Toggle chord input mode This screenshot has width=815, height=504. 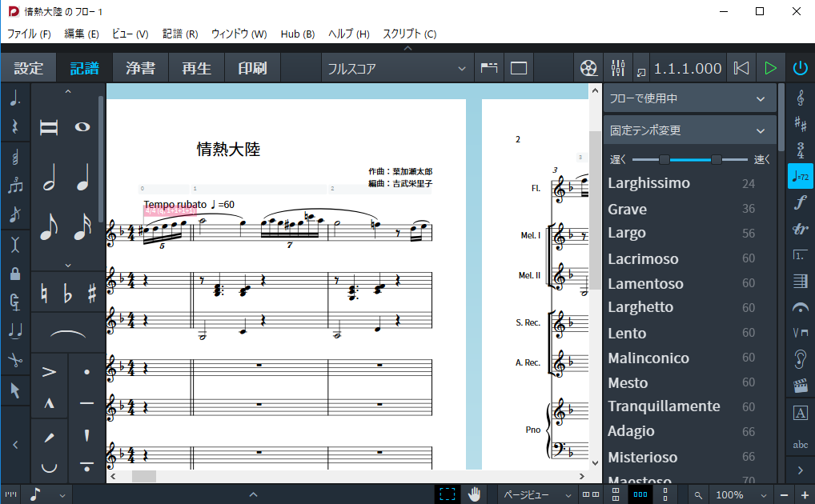pos(15,156)
